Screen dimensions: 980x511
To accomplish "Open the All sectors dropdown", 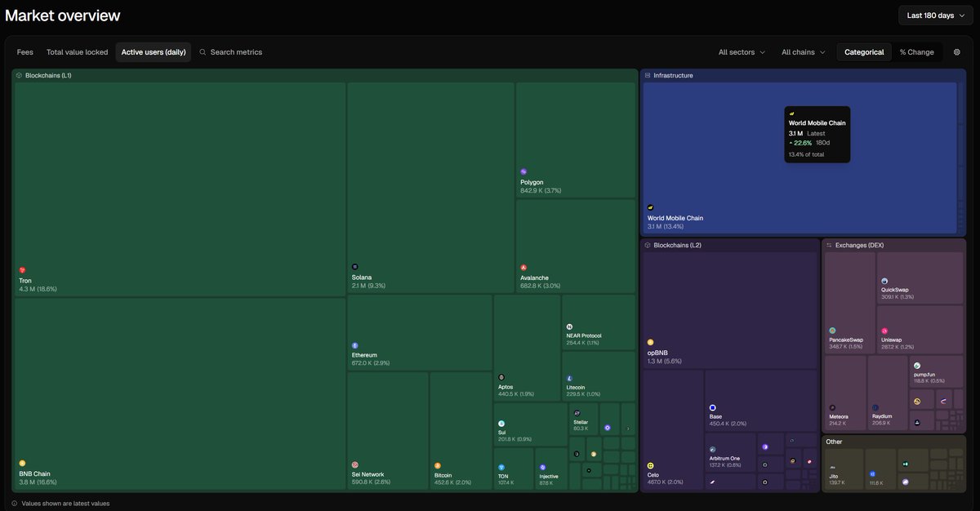I will [x=742, y=52].
